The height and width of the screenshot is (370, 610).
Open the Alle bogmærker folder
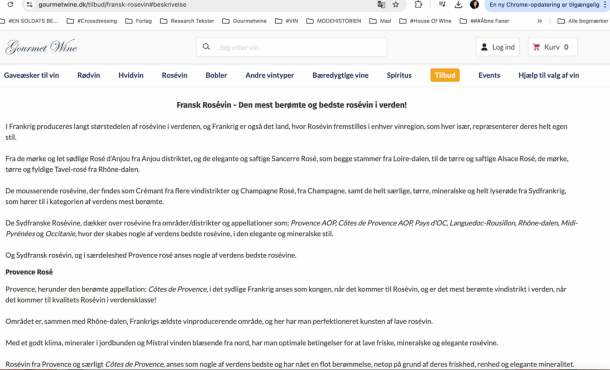[582, 21]
